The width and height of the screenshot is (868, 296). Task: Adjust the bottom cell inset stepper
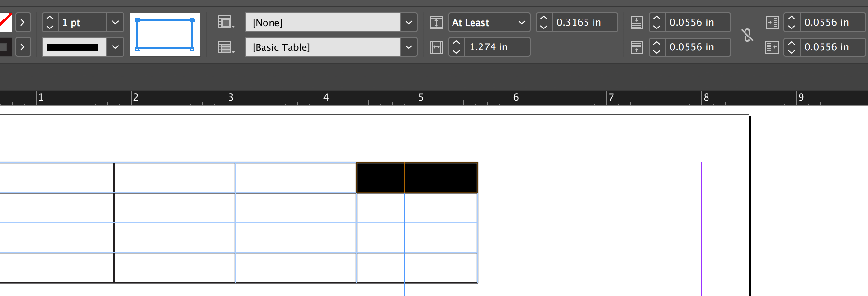(x=657, y=47)
